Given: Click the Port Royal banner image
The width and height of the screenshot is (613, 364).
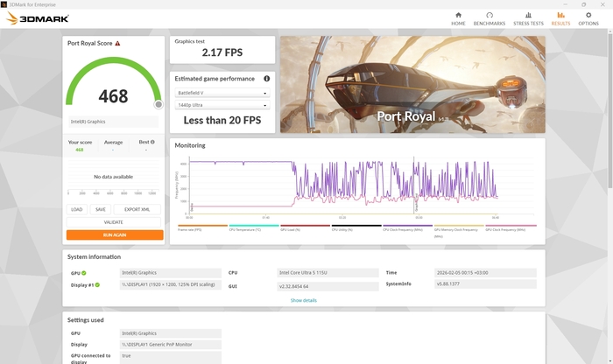Looking at the screenshot, I should pos(412,84).
